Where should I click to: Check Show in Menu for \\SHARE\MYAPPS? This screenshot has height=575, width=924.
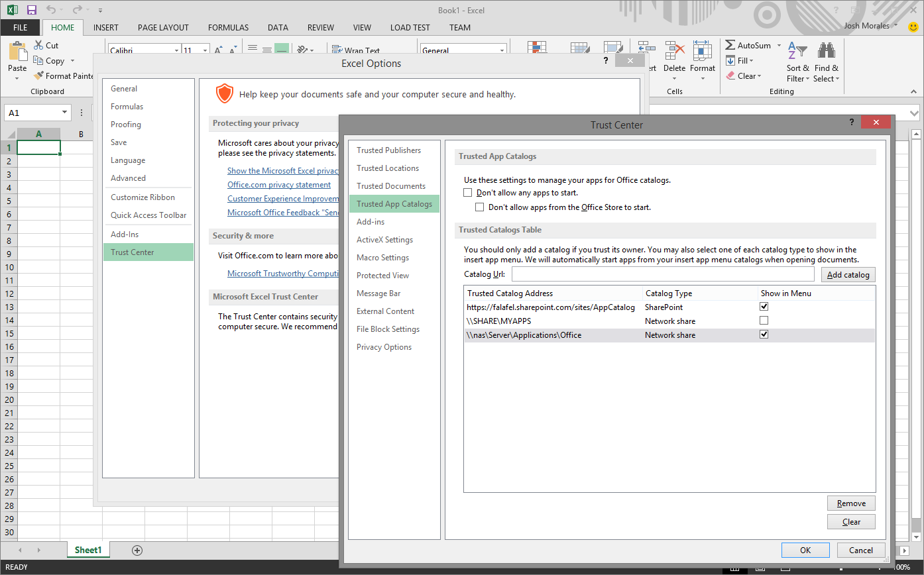point(764,320)
